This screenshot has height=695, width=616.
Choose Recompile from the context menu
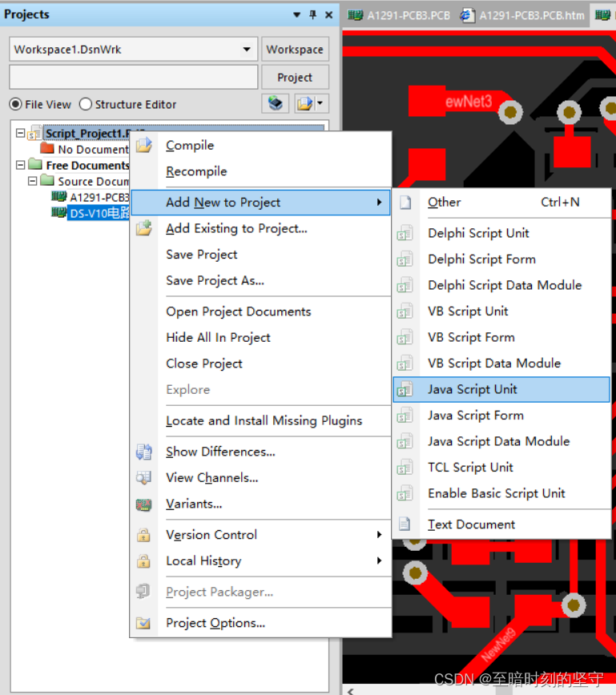262,171
